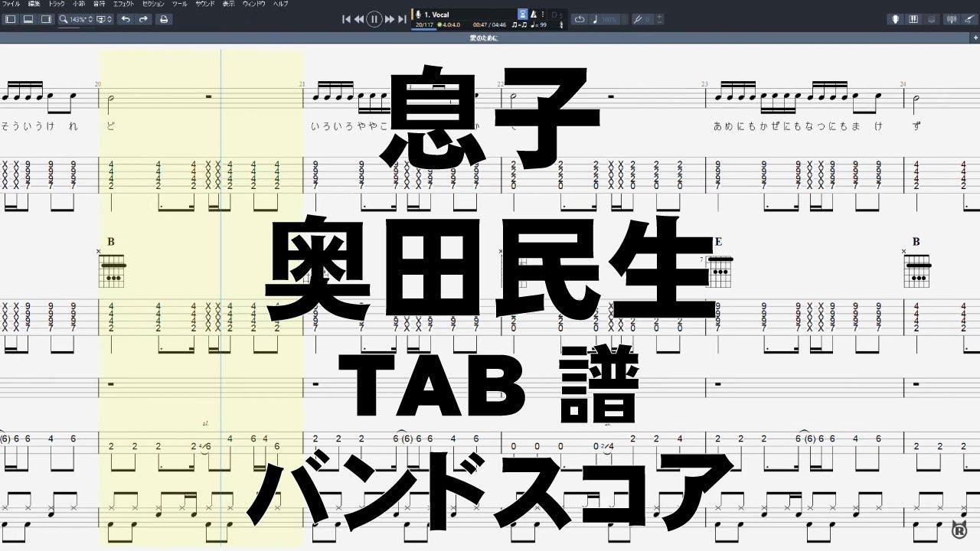
Task: Open the line-in guitar cable panel
Action: (x=969, y=19)
